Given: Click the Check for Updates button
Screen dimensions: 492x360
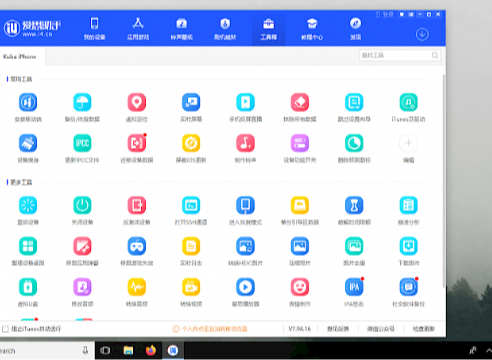Looking at the screenshot, I should point(424,329).
